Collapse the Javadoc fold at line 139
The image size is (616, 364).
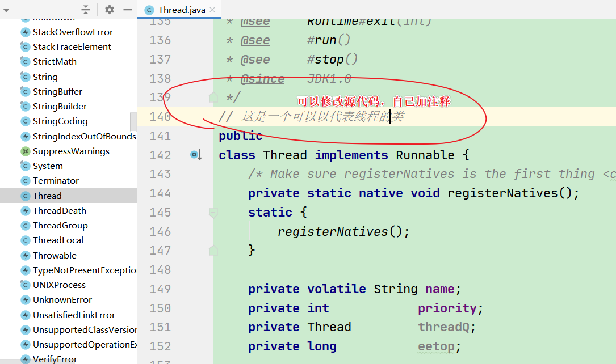(213, 98)
